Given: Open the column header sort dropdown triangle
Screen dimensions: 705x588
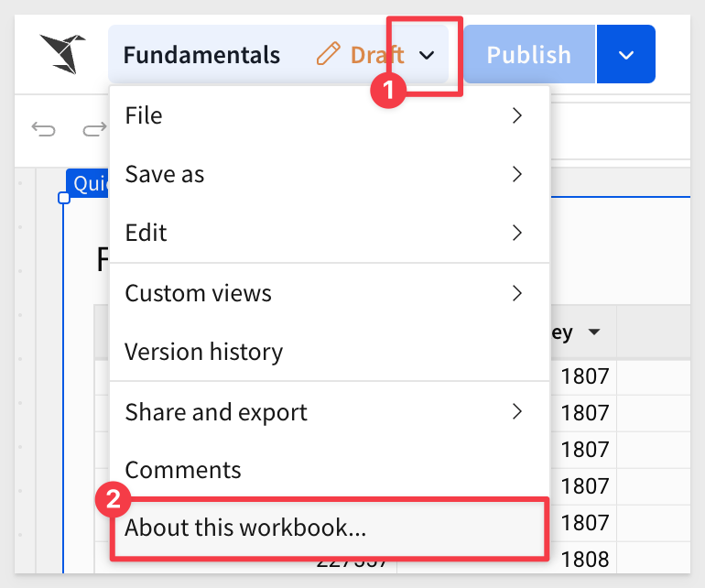Looking at the screenshot, I should [594, 332].
